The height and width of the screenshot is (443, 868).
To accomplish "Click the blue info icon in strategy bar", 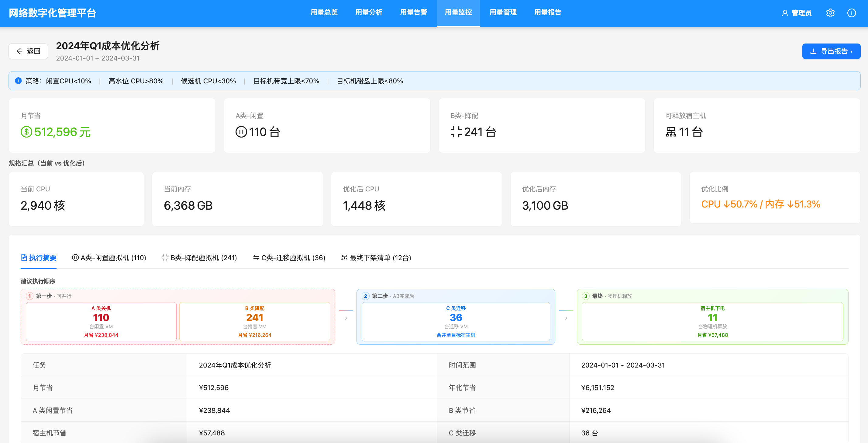I will coord(18,81).
